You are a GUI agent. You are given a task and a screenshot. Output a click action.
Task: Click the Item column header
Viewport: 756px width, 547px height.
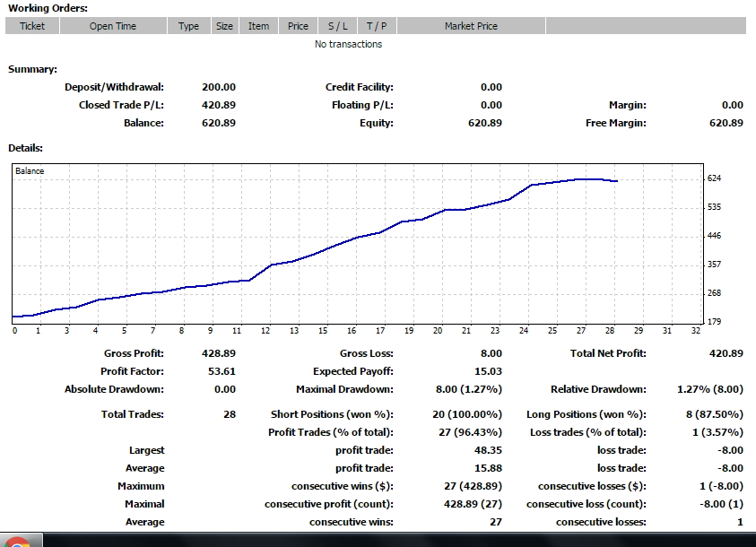258,26
